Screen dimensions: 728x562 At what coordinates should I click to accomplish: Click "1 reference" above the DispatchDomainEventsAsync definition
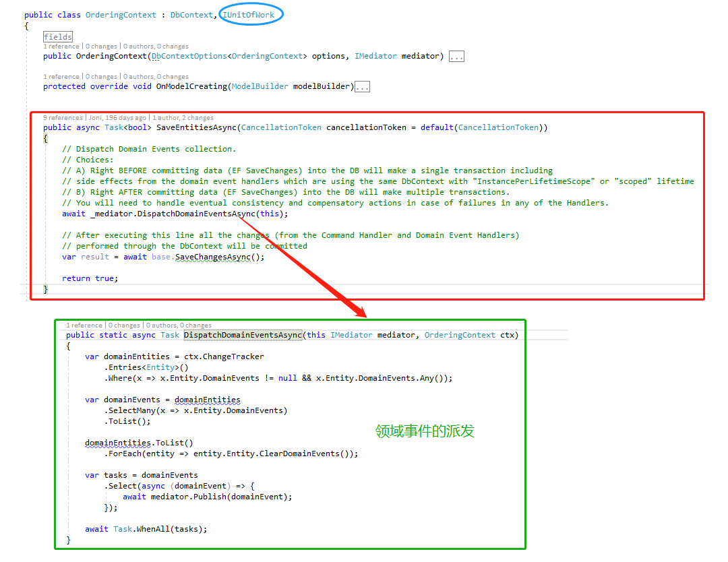coord(84,325)
